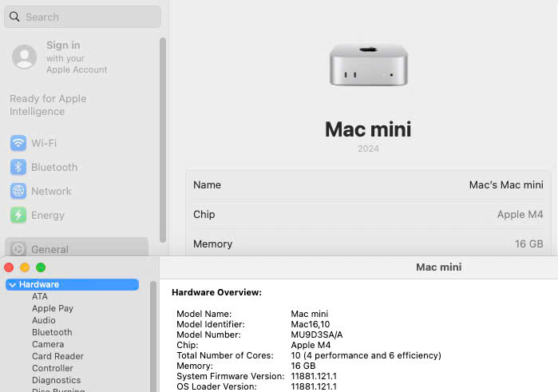Select ATA in the hardware list
Image resolution: width=558 pixels, height=392 pixels.
pos(40,296)
